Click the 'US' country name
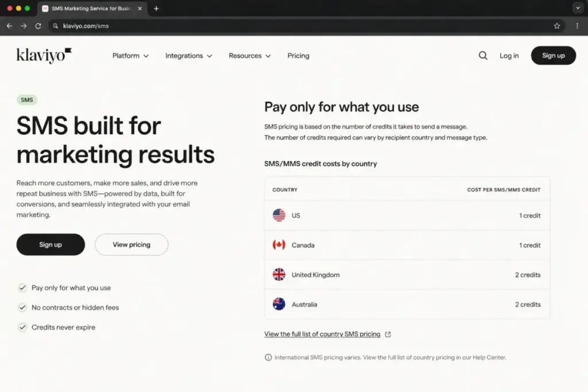 coord(296,215)
